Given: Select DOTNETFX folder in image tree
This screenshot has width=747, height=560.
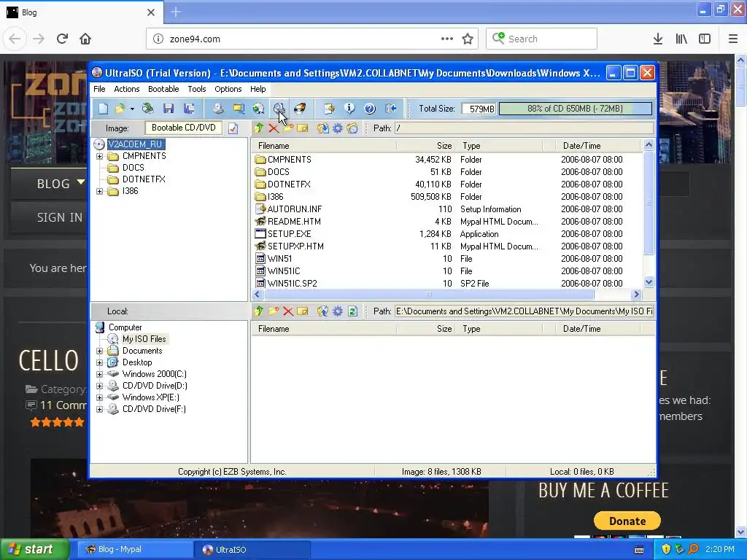Looking at the screenshot, I should (x=144, y=179).
